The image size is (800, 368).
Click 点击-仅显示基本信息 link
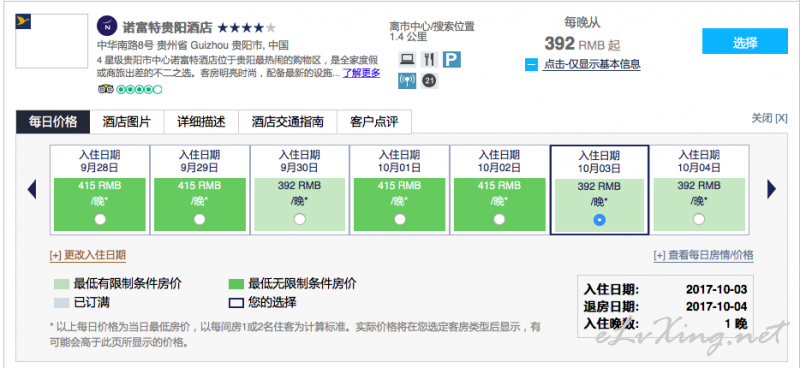point(591,64)
